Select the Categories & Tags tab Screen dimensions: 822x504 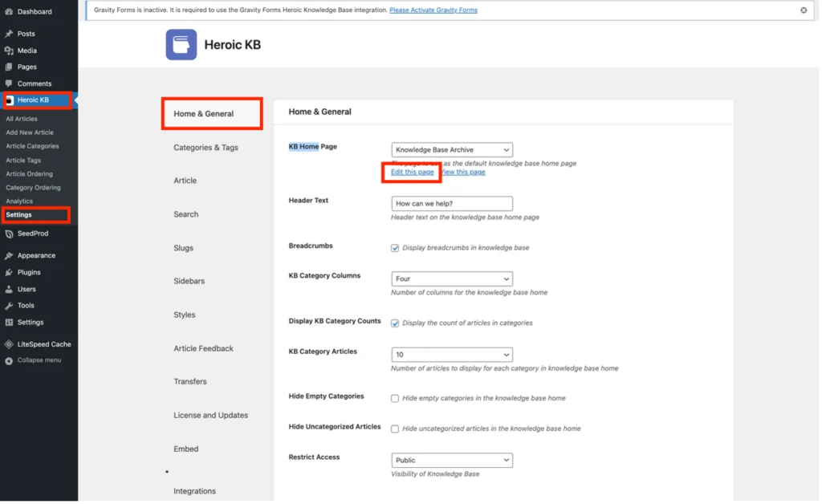[x=206, y=148]
